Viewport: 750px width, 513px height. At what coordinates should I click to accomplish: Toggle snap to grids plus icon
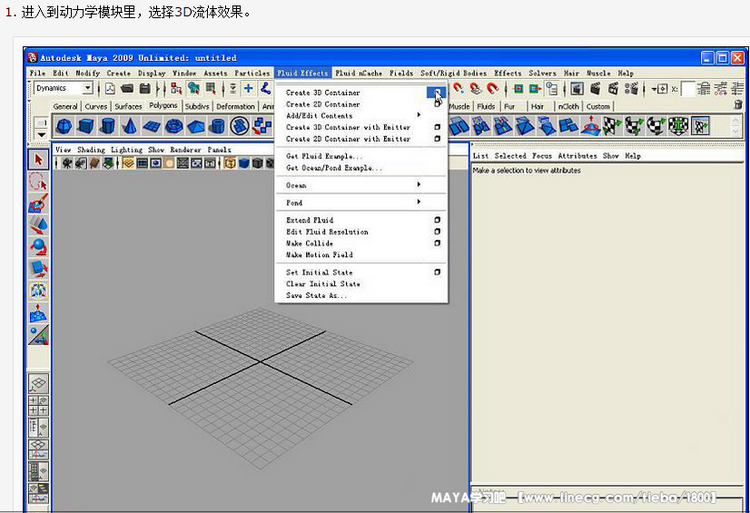click(248, 88)
